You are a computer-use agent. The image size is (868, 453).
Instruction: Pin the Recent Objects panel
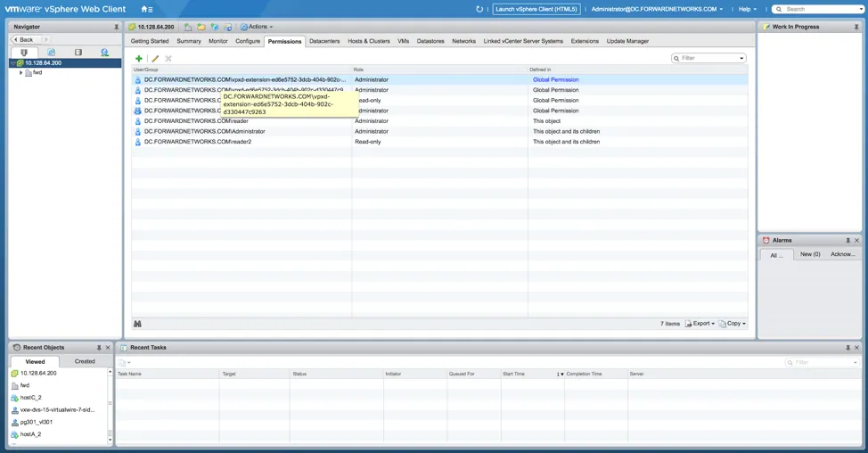tap(99, 348)
